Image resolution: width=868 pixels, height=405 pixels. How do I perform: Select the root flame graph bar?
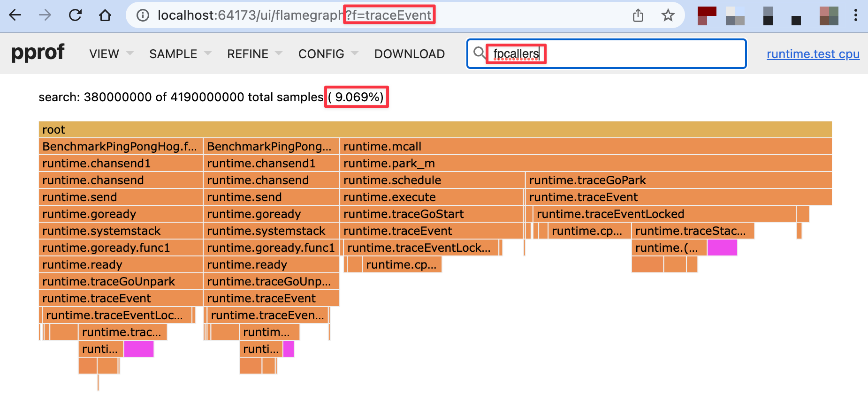point(435,129)
